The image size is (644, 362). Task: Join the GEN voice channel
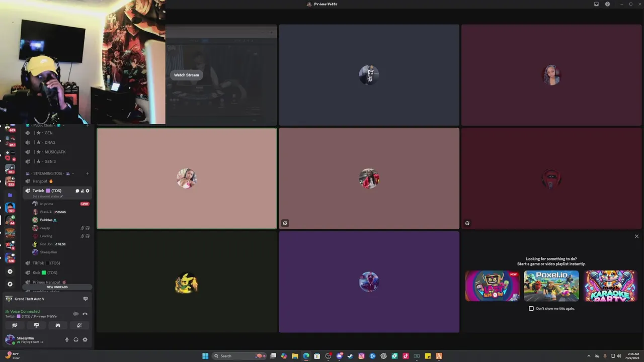pyautogui.click(x=58, y=133)
